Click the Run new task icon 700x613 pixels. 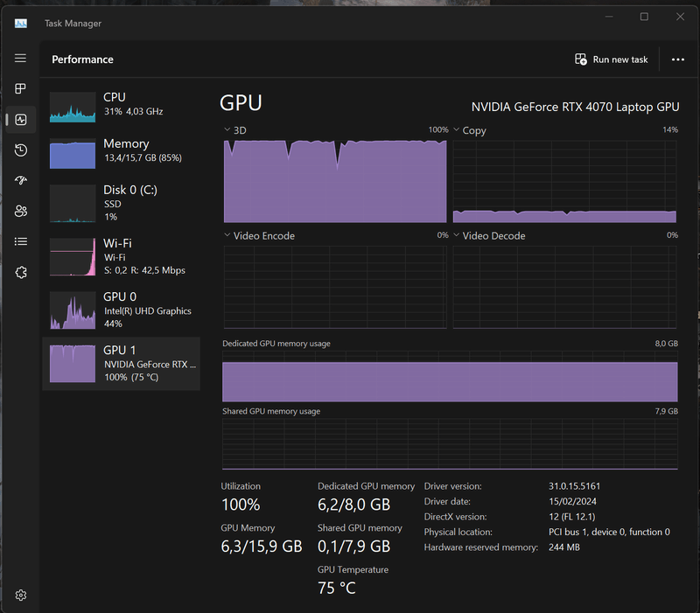(x=581, y=59)
